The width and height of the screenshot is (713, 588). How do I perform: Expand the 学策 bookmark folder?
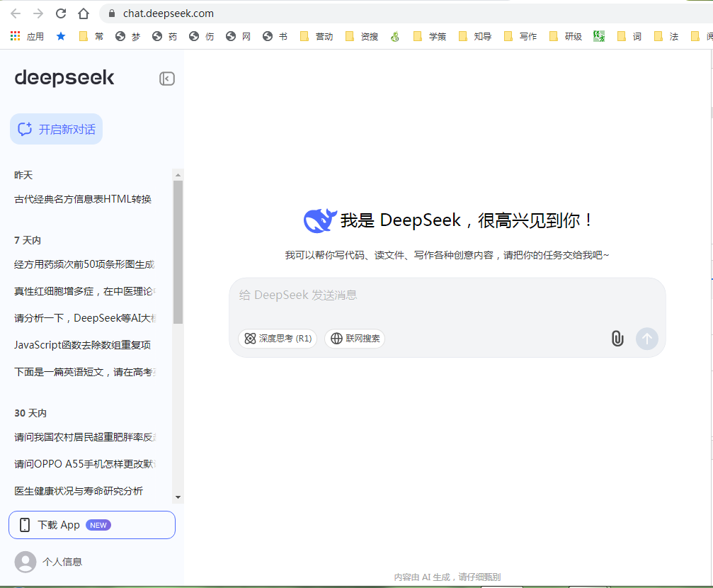tap(430, 36)
